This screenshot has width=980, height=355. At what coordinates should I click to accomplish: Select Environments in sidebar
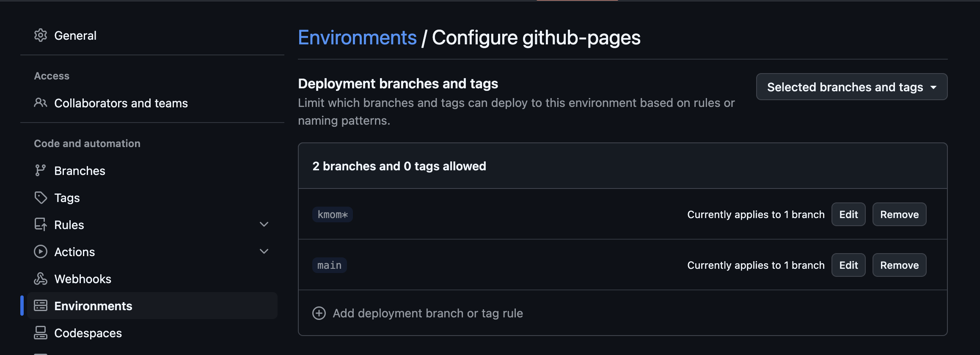pos(152,306)
